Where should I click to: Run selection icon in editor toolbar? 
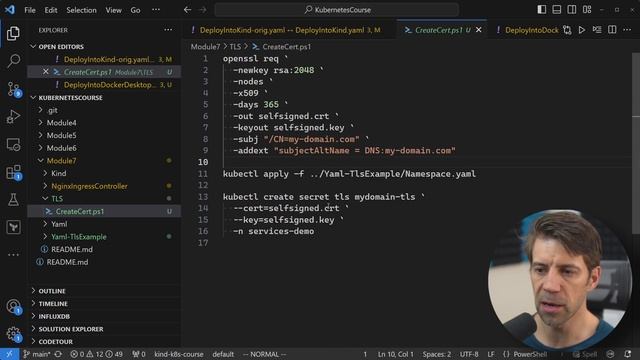(x=597, y=30)
